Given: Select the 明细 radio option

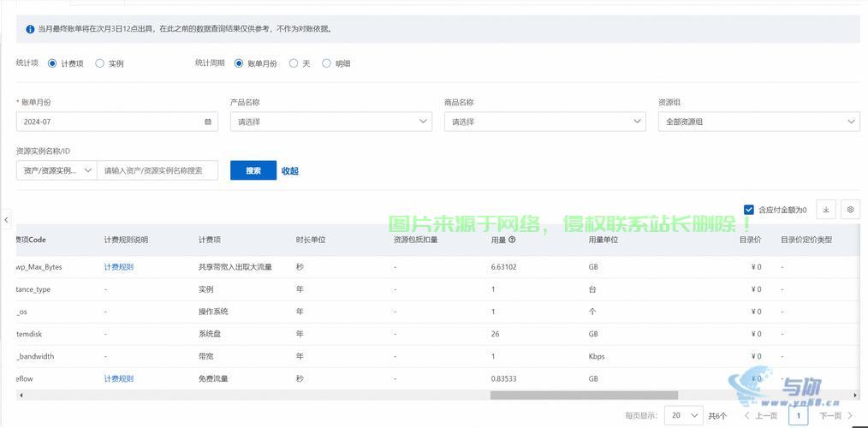Looking at the screenshot, I should point(326,63).
